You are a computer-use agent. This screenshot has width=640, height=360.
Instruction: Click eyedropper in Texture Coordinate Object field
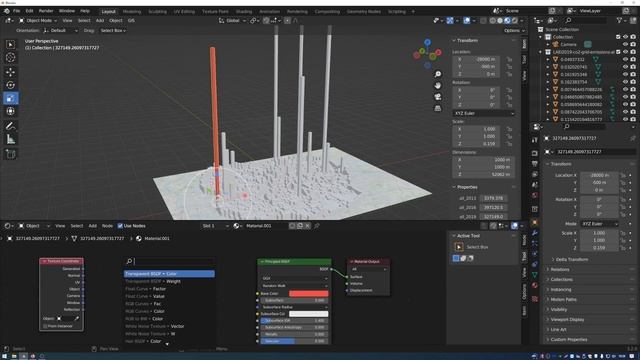pyautogui.click(x=76, y=318)
